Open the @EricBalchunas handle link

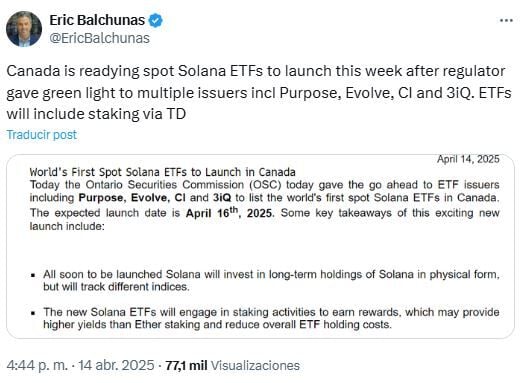(x=99, y=38)
